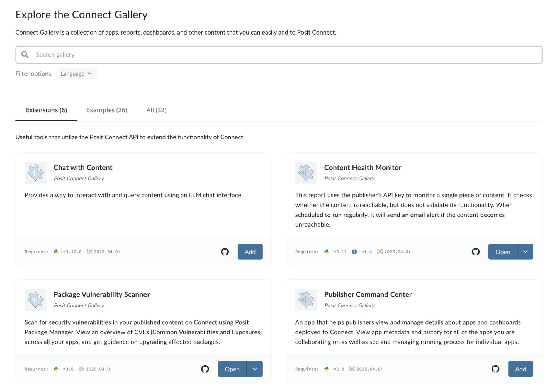Focus the Search gallery input field
This screenshot has width=557, height=392.
[279, 55]
